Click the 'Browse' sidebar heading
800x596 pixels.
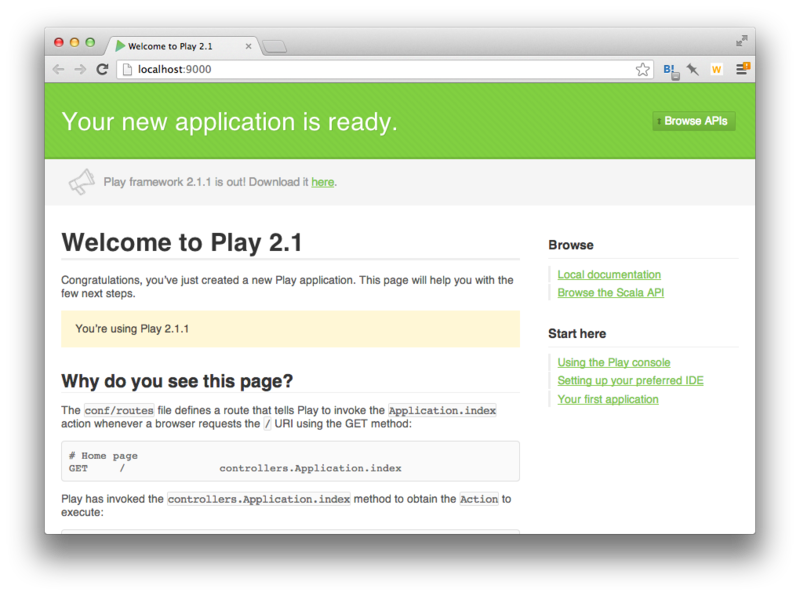pos(570,245)
